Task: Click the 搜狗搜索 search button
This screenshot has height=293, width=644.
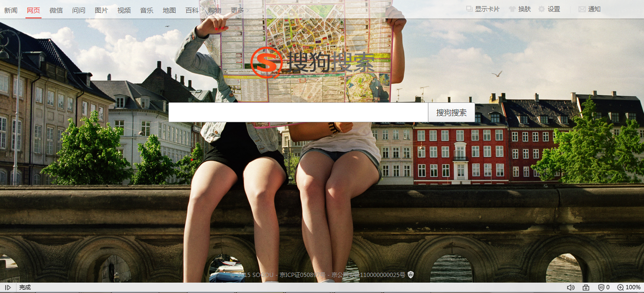Action: point(452,112)
